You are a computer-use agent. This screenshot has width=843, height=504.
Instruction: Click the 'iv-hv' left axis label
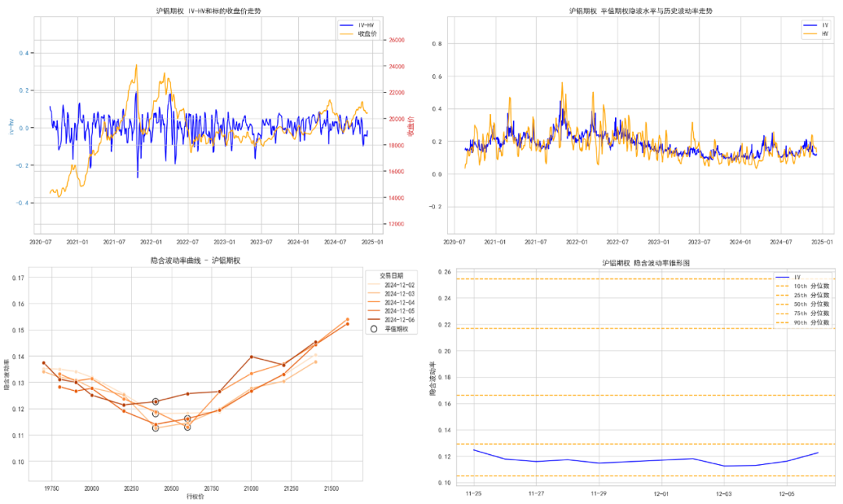pyautogui.click(x=10, y=127)
